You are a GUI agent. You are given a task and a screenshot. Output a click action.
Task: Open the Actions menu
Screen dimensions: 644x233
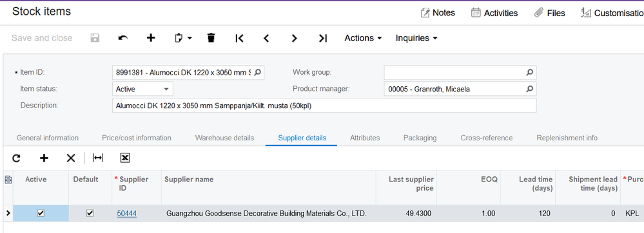pyautogui.click(x=363, y=38)
